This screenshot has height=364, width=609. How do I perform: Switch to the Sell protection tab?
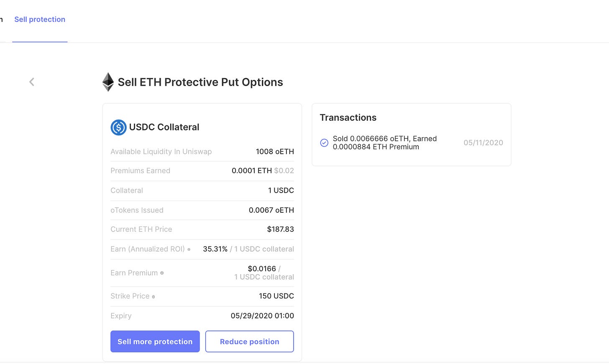(40, 20)
